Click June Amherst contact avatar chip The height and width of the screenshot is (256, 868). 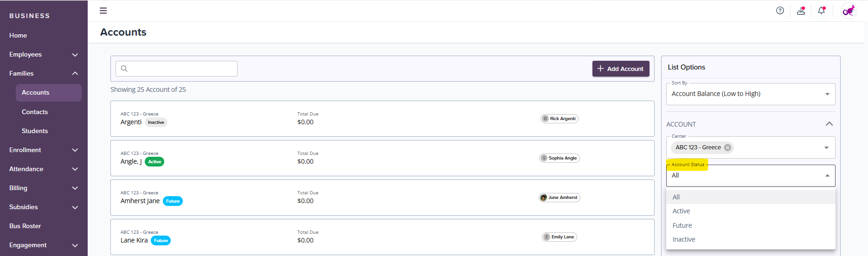[559, 198]
